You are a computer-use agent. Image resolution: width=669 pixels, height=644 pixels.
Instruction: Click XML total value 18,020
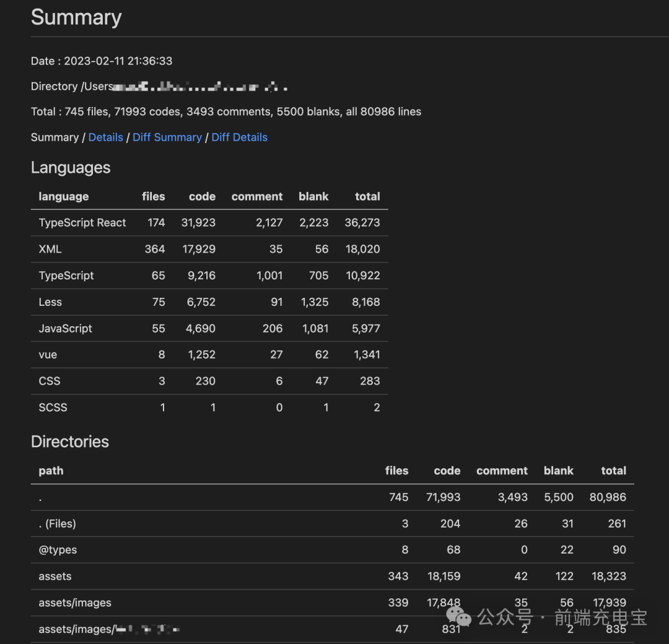click(362, 249)
